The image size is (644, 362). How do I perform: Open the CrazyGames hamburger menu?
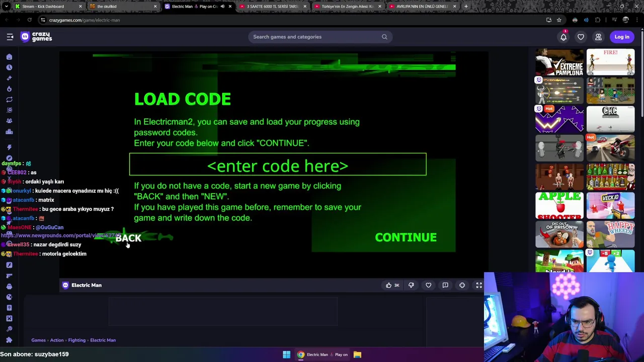tap(10, 37)
